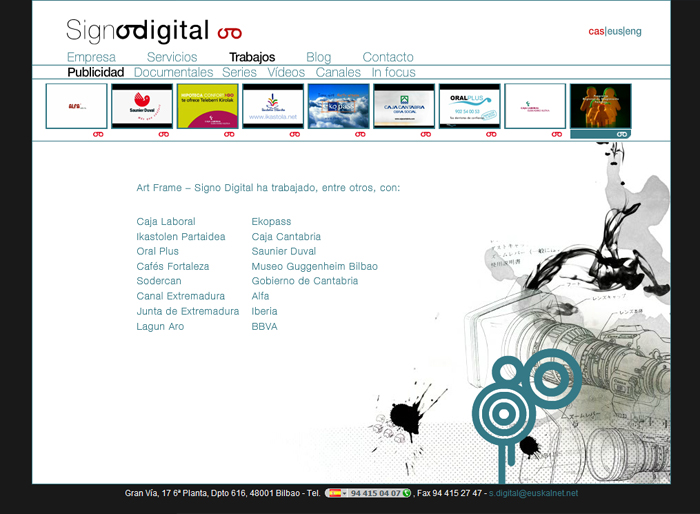Open the www.ikastola.net thumbnail
Image resolution: width=700 pixels, height=514 pixels.
pos(273,106)
